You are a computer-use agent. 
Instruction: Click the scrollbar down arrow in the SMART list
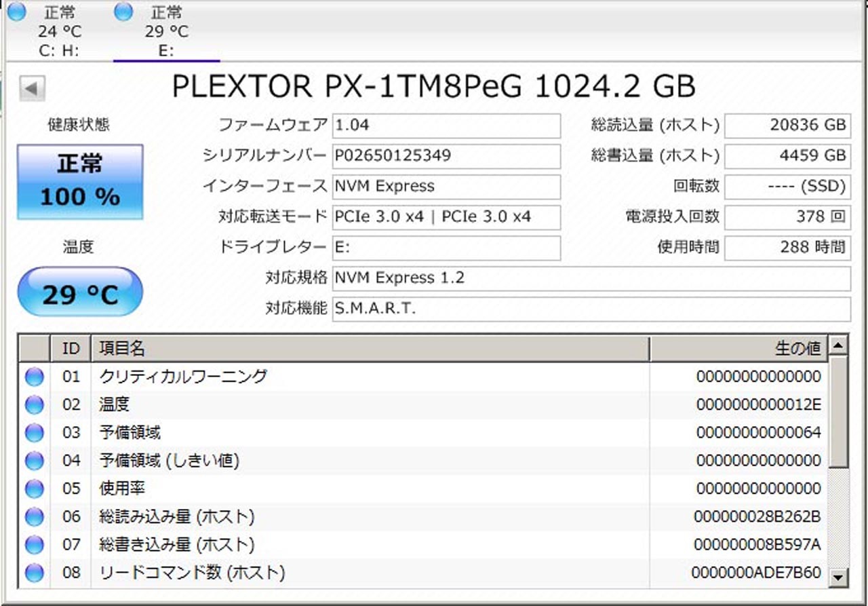tap(840, 577)
